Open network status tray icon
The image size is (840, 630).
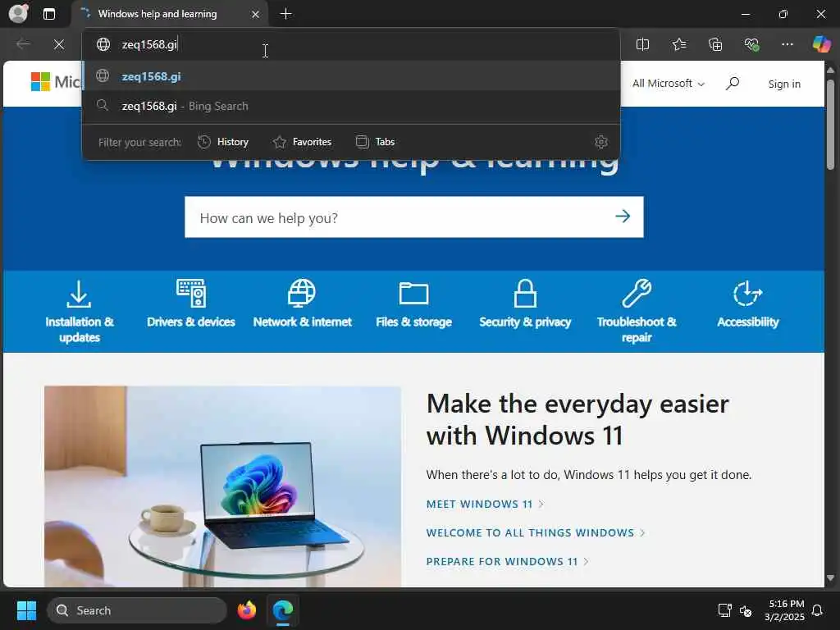(724, 610)
